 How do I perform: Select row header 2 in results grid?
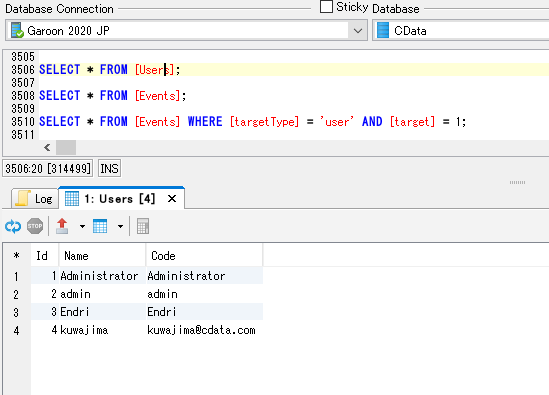point(16,294)
